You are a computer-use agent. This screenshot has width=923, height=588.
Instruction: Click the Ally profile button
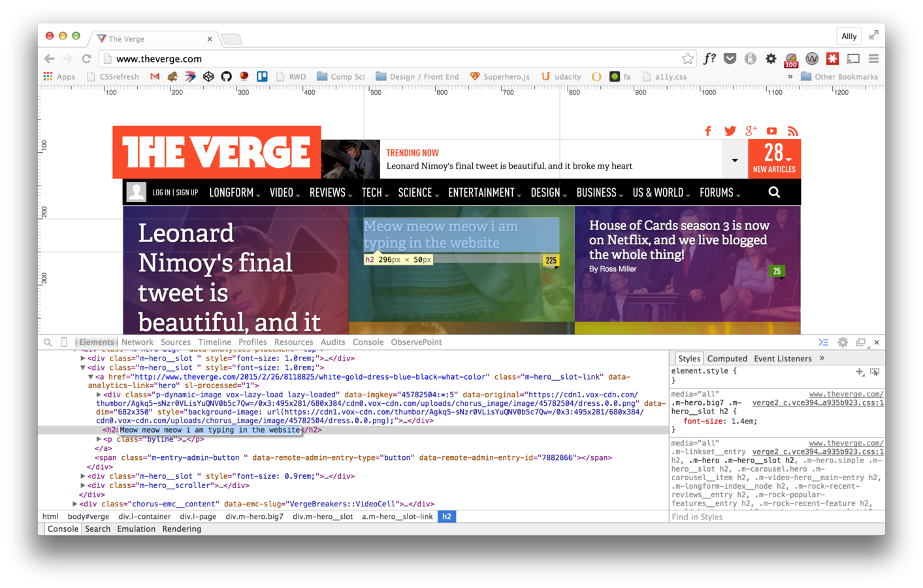click(849, 36)
